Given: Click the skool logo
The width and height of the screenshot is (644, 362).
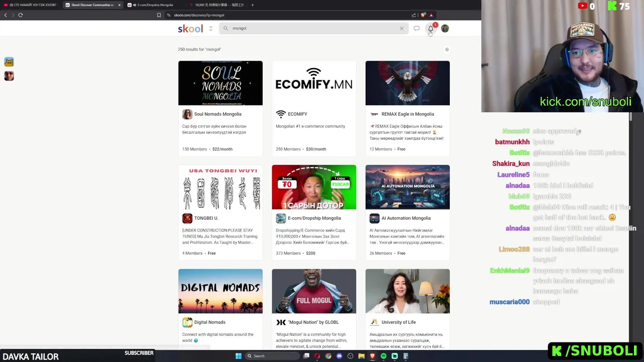Looking at the screenshot, I should tap(190, 29).
